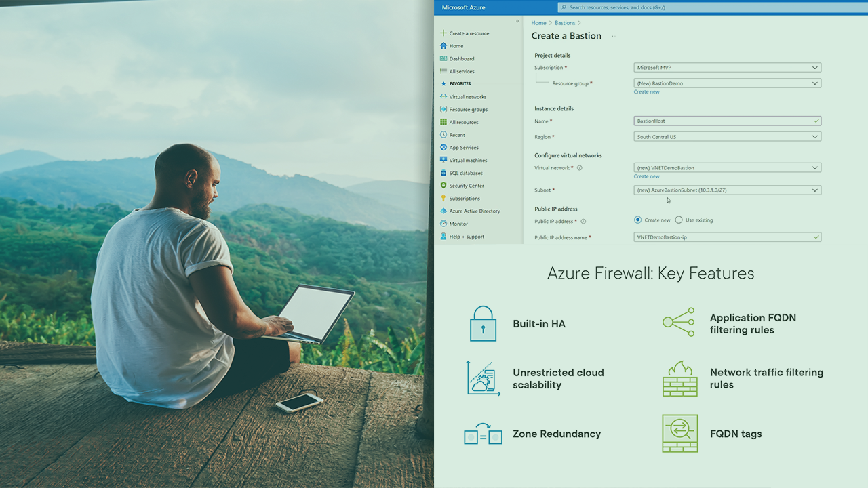
Task: Expand the Subscription dropdown showing Microsoft MVP
Action: [x=727, y=68]
